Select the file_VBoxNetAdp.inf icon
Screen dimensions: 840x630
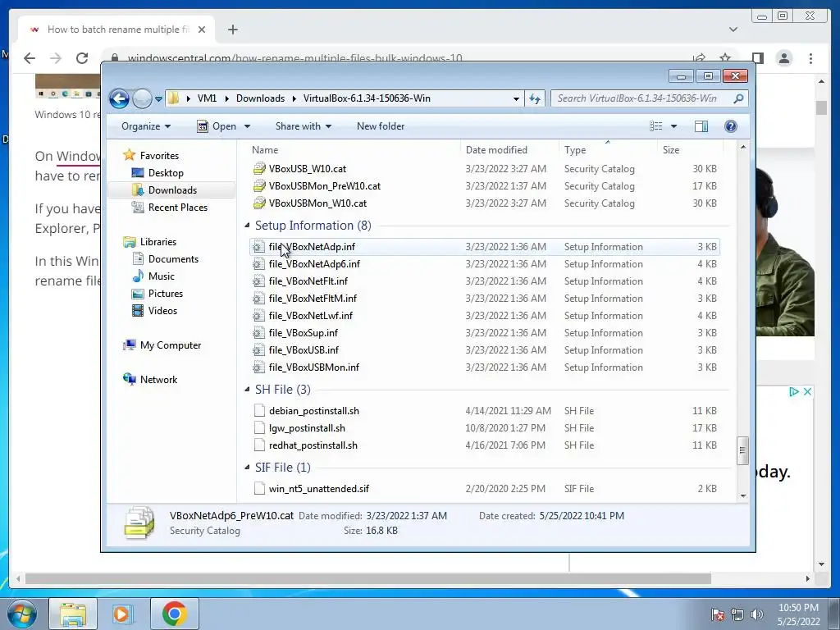pyautogui.click(x=258, y=247)
